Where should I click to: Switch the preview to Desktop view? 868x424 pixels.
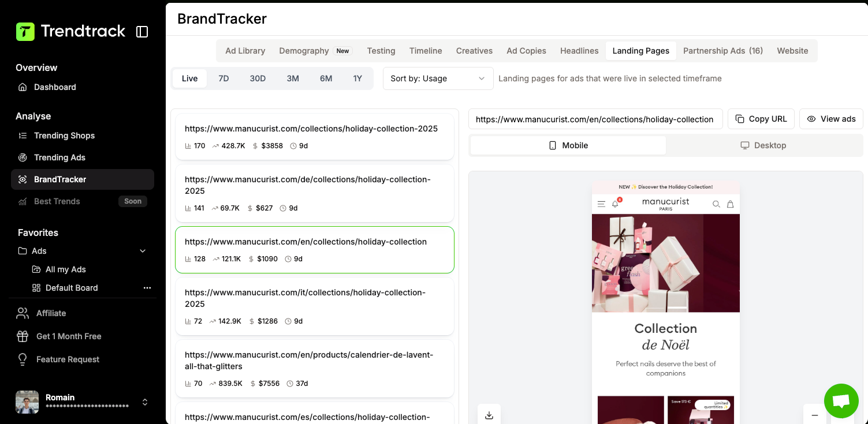[x=763, y=145]
